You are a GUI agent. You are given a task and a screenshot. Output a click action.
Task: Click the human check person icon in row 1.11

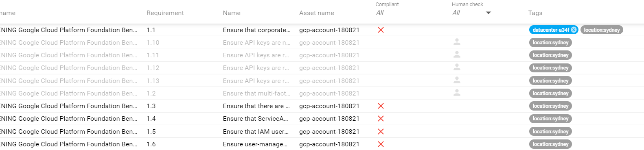pos(457,54)
